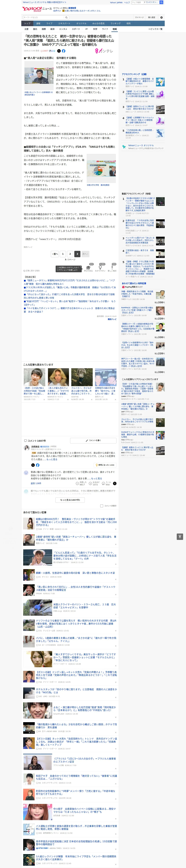186x868 pixels.
Task: Open the 購入履歴 link
Action: [x=152, y=18]
